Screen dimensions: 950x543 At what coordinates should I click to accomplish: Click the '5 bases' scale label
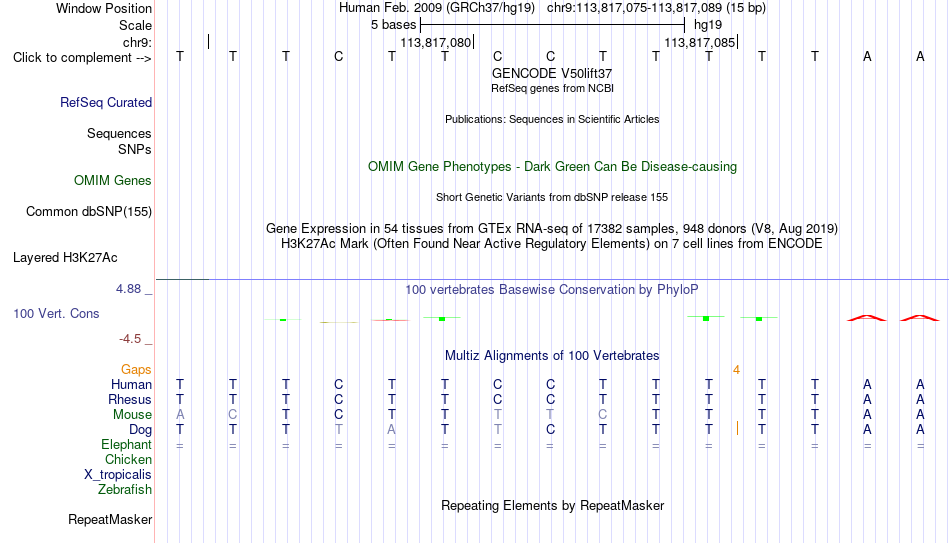tap(394, 25)
